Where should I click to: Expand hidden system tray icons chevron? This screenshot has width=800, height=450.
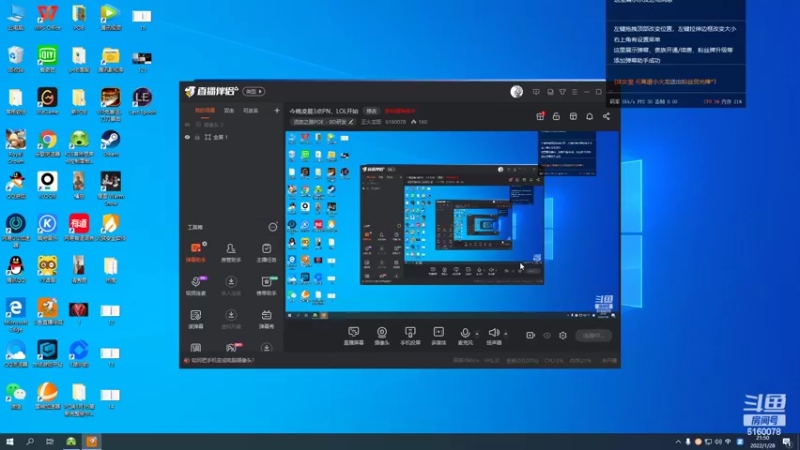tap(678, 442)
